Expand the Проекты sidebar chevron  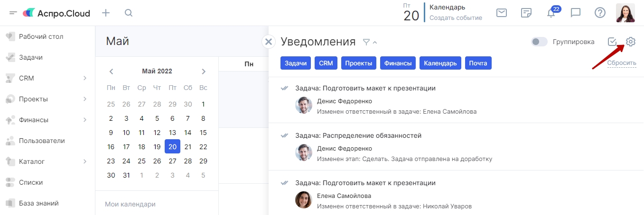point(85,99)
